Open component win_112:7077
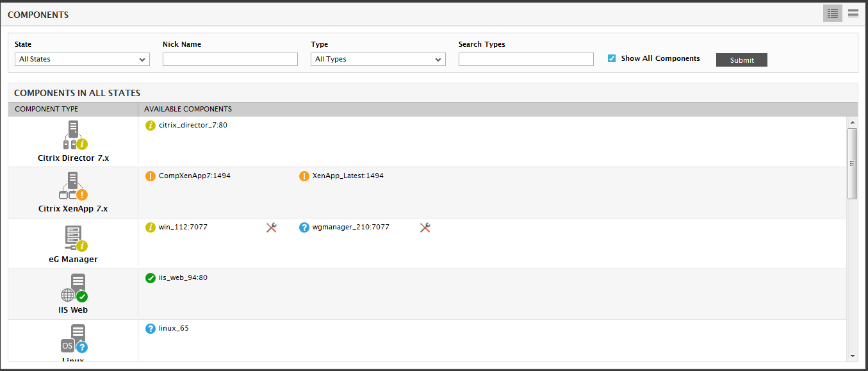 point(183,227)
